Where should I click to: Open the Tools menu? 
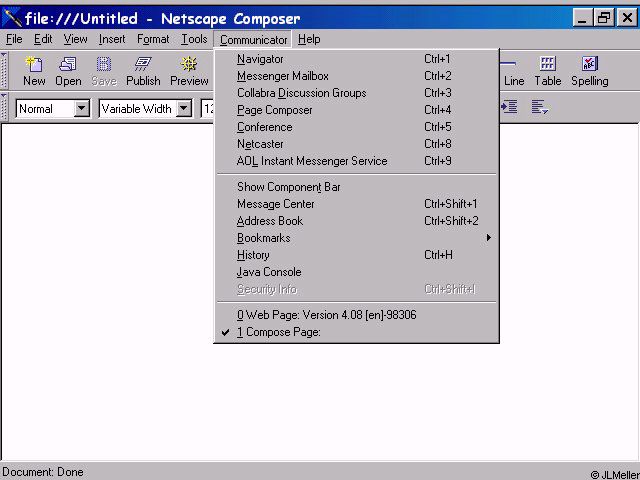[194, 39]
